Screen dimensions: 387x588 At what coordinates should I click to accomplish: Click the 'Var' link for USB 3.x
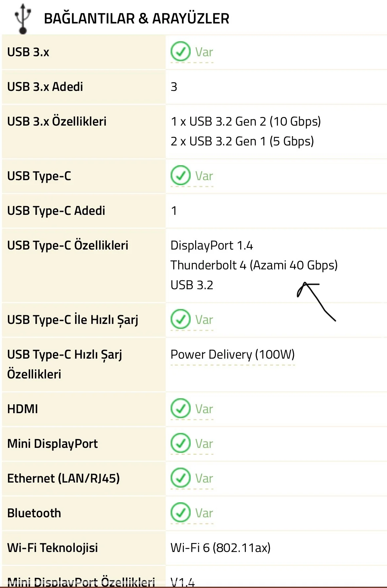click(x=204, y=52)
